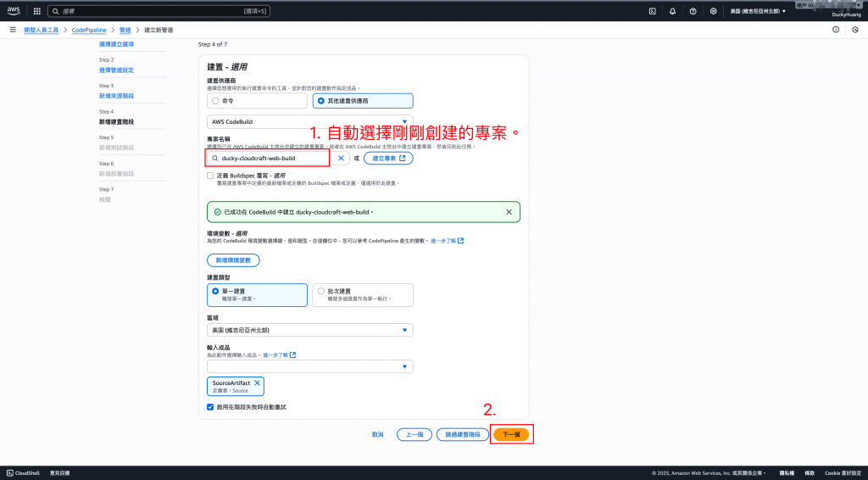This screenshot has width=868, height=480.
Task: Toggle 啟用在階段失敗時自動重試 checkbox
Action: 210,407
